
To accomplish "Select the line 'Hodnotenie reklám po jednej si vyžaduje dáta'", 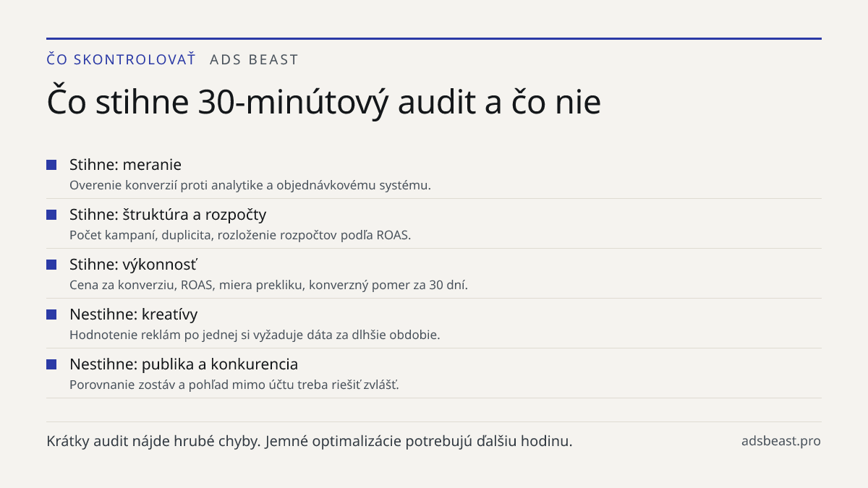I will pos(255,335).
